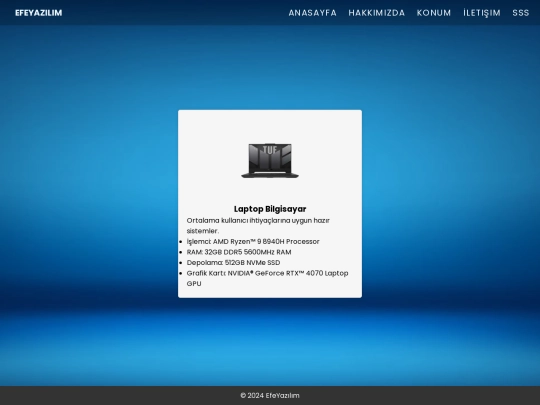Image resolution: width=540 pixels, height=405 pixels.
Task: Click the EFEYAZILIM site logo
Action: coord(39,13)
